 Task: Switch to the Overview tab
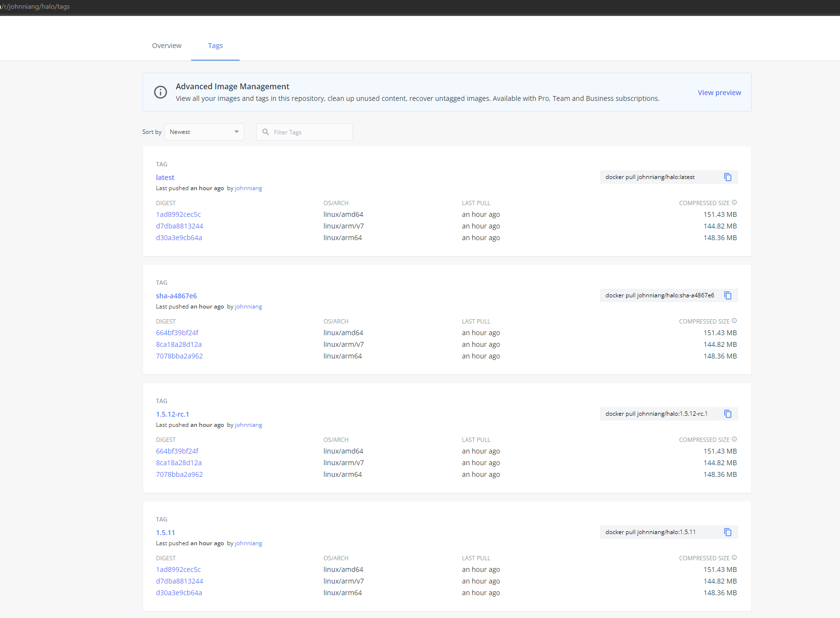click(166, 45)
